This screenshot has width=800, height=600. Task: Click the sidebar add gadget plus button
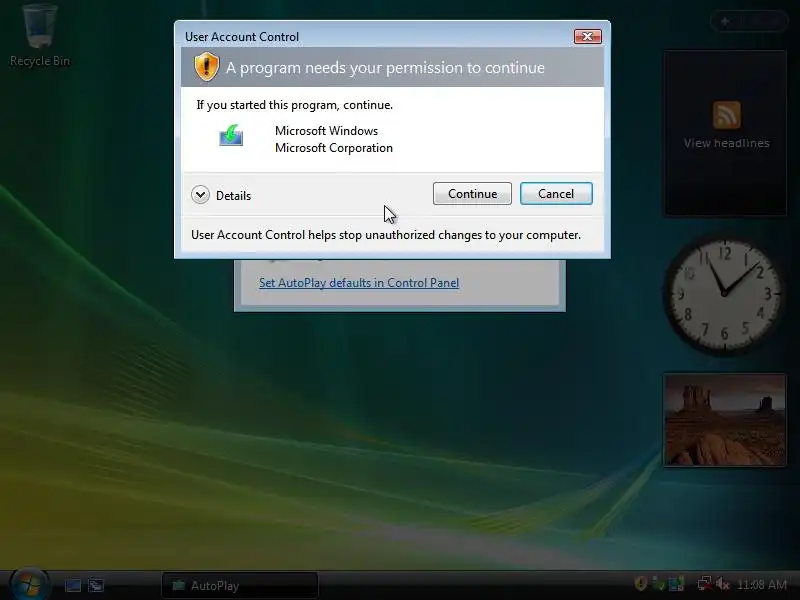click(725, 21)
